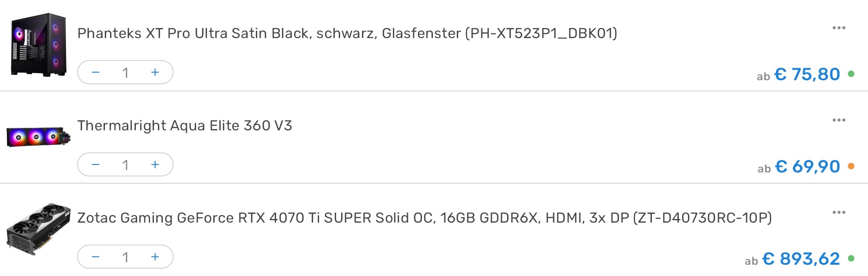Open more options for Thermalright Aqua Elite
Viewport: 868px width, 276px height.
(839, 120)
